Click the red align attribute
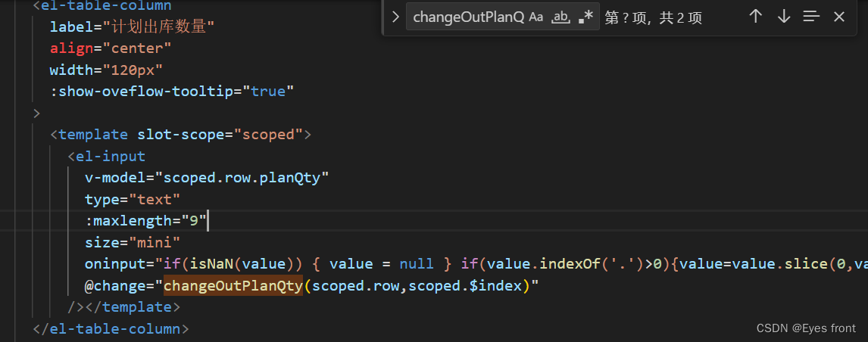This screenshot has width=868, height=342. (71, 48)
